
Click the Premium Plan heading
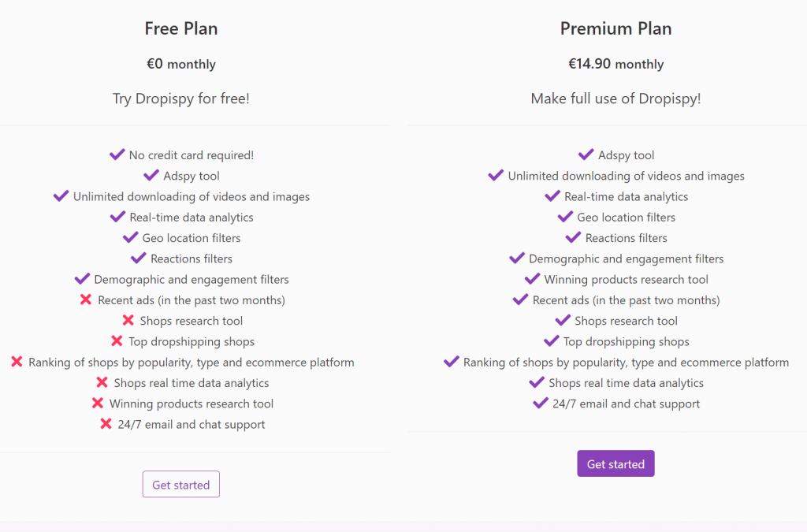615,28
